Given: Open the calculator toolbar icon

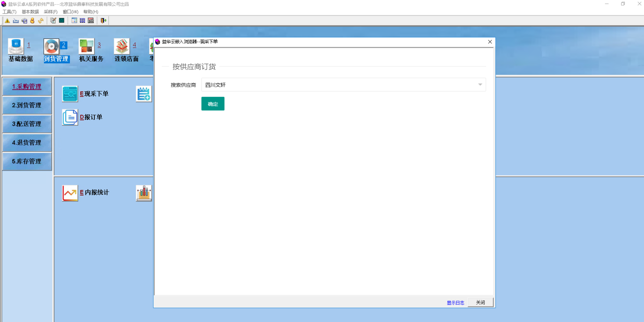Looking at the screenshot, I should [x=61, y=21].
